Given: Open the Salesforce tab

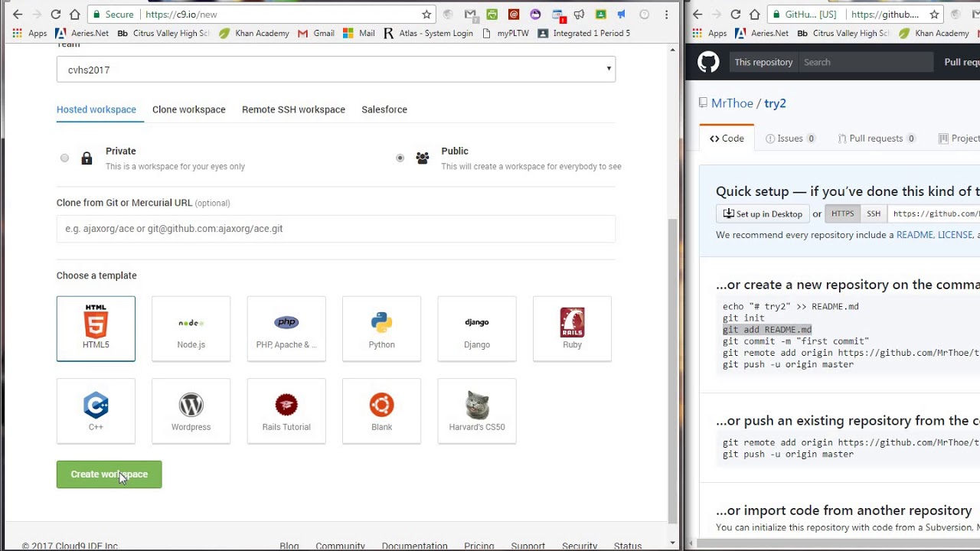Looking at the screenshot, I should click(384, 109).
